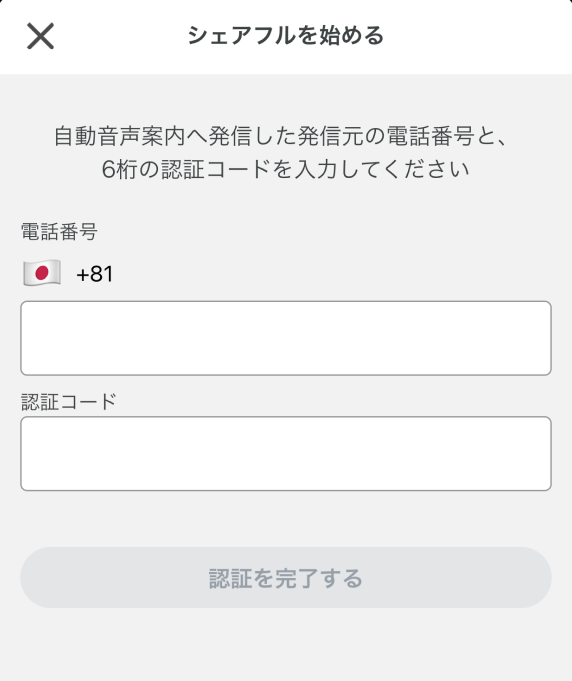572x681 pixels.
Task: Close the シェアフルを始める screen with X
Action: coord(40,36)
